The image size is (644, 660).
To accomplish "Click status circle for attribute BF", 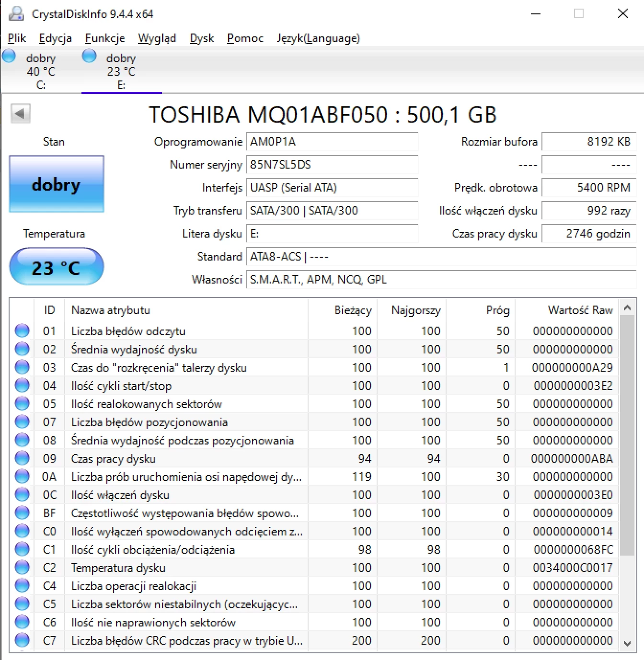I will (22, 512).
